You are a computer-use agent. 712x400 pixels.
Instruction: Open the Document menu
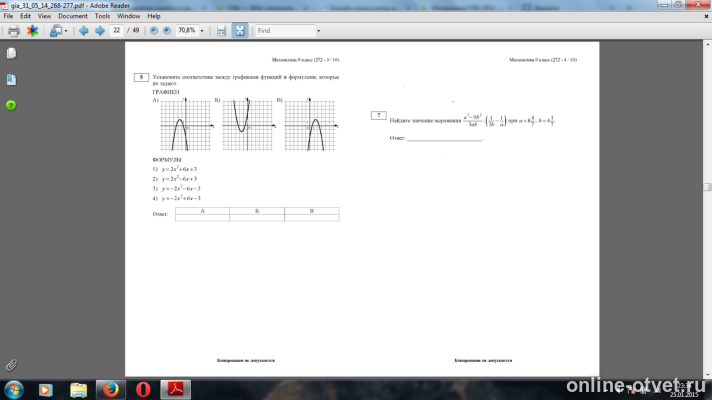pyautogui.click(x=73, y=16)
